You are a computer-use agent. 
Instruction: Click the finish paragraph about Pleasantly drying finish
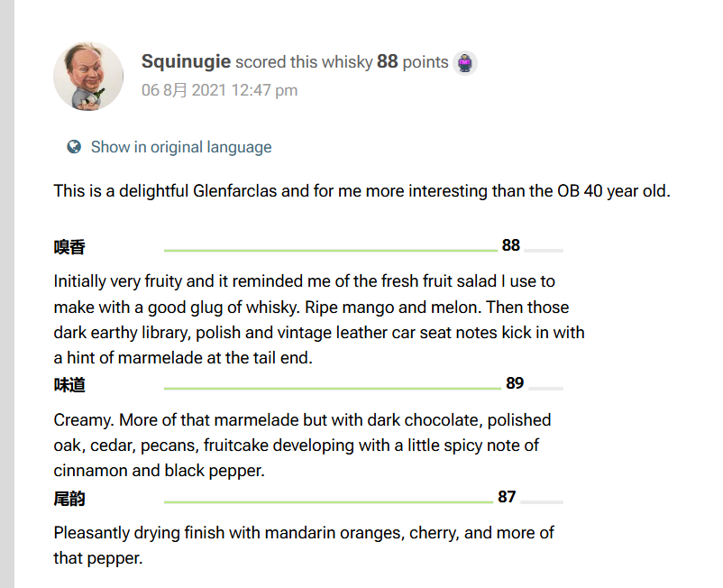[304, 545]
